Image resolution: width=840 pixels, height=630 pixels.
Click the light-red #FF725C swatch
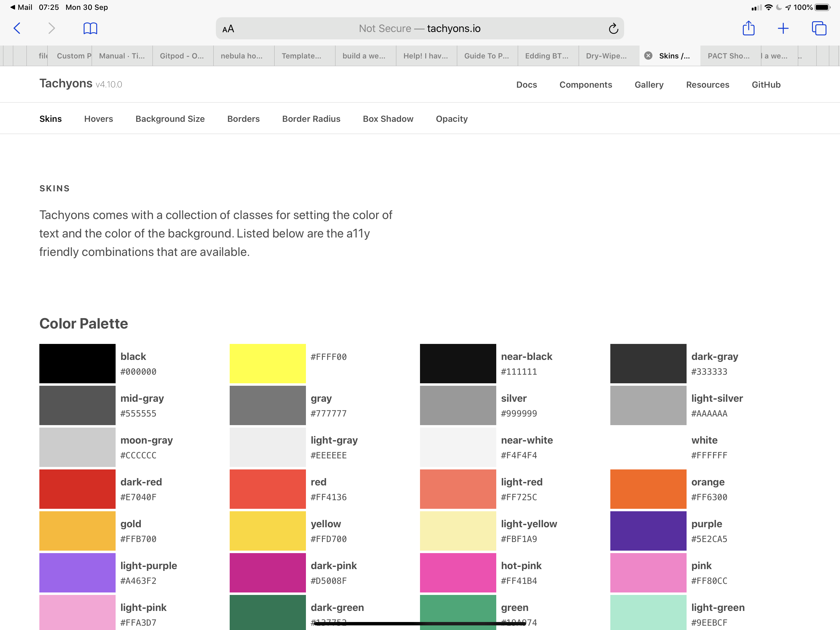[458, 489]
